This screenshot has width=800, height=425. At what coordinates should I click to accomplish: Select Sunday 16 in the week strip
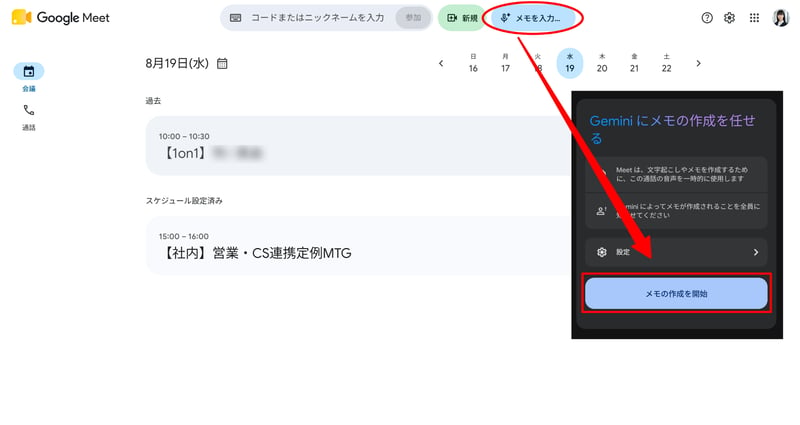(473, 63)
